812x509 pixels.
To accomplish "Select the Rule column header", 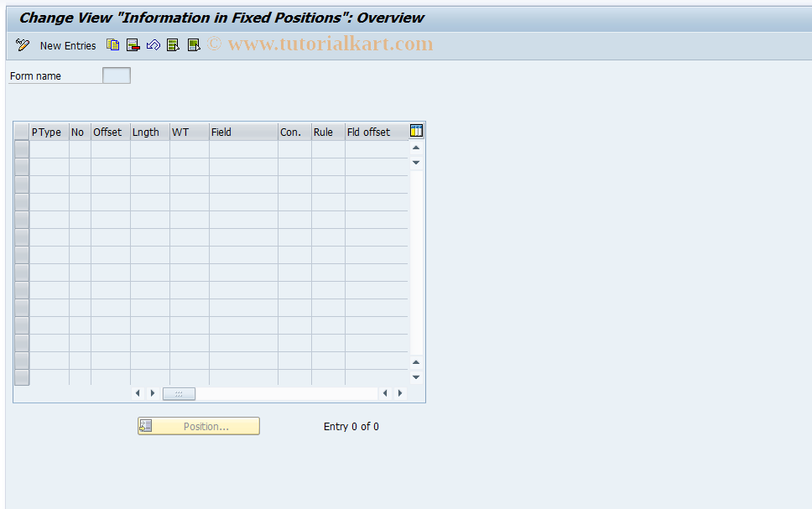I will click(328, 132).
